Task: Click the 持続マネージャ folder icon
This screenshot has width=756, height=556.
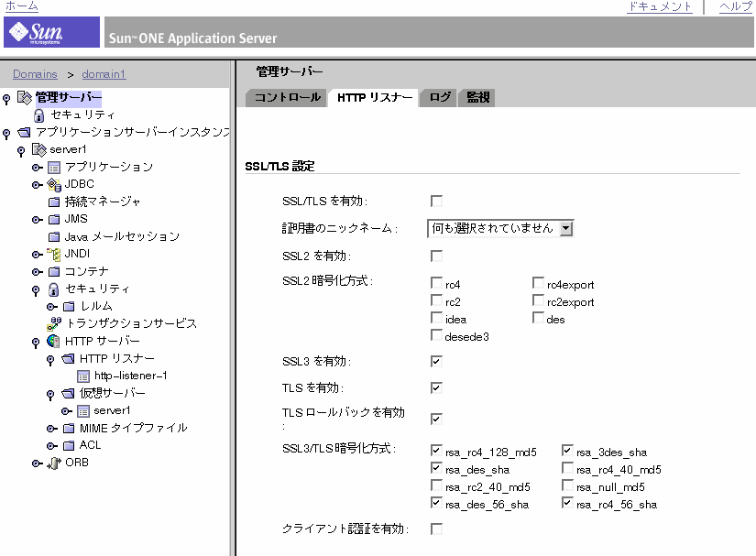Action: [x=54, y=202]
